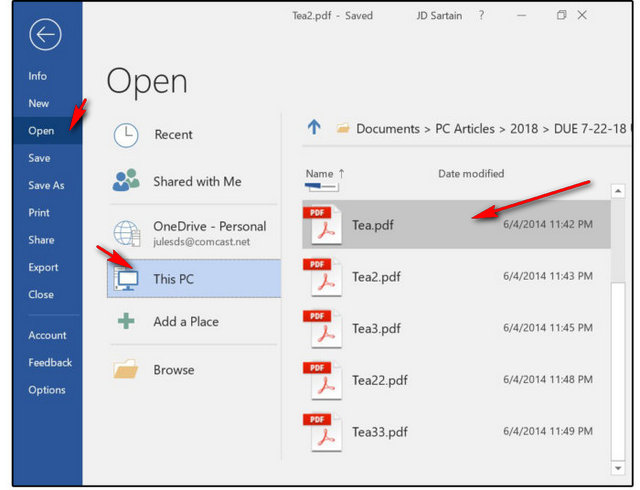Click the OneDrive globe icon

tap(127, 233)
